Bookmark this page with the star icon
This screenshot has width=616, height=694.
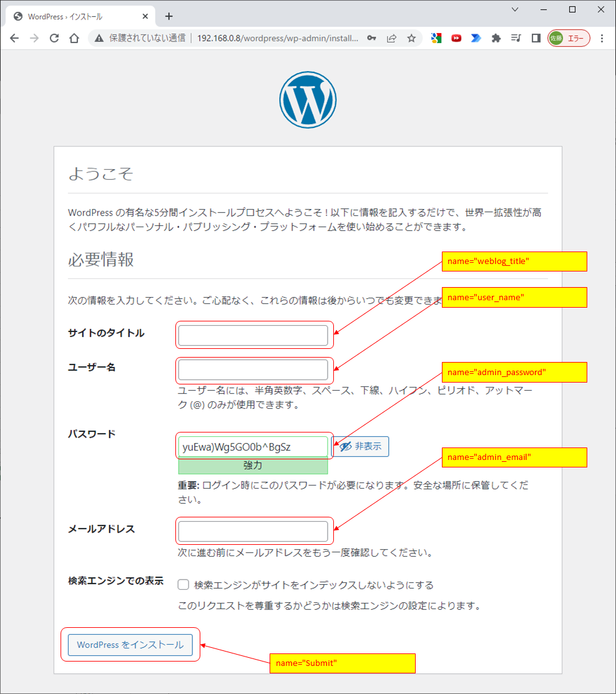pyautogui.click(x=411, y=39)
